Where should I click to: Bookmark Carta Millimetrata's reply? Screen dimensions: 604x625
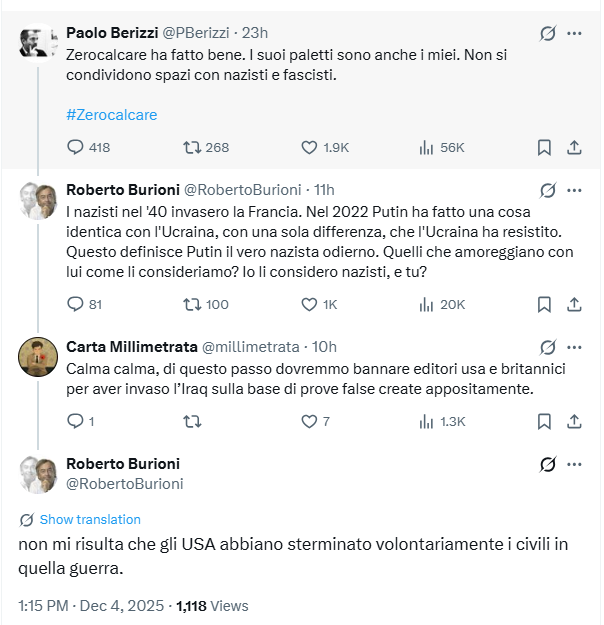point(544,421)
